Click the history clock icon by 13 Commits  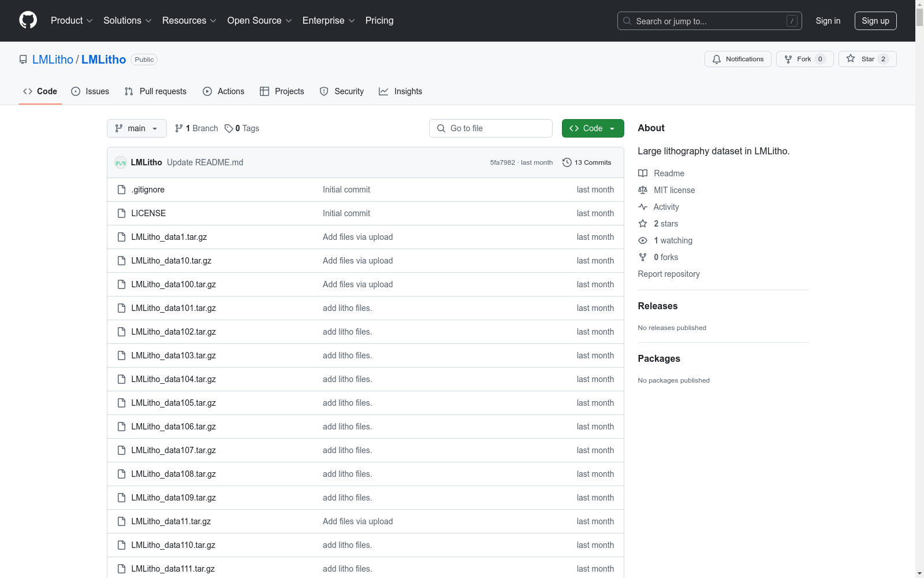(x=567, y=162)
